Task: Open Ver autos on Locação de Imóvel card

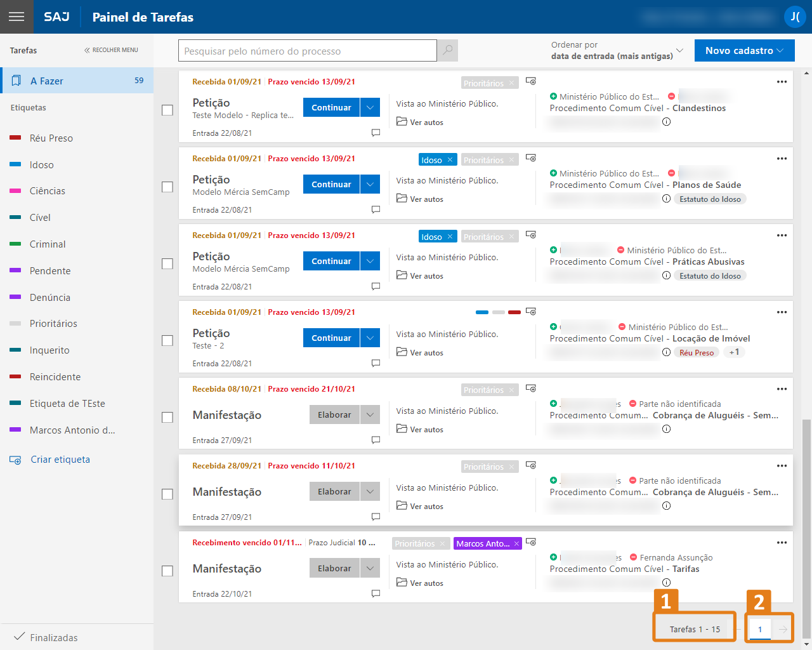Action: [420, 352]
